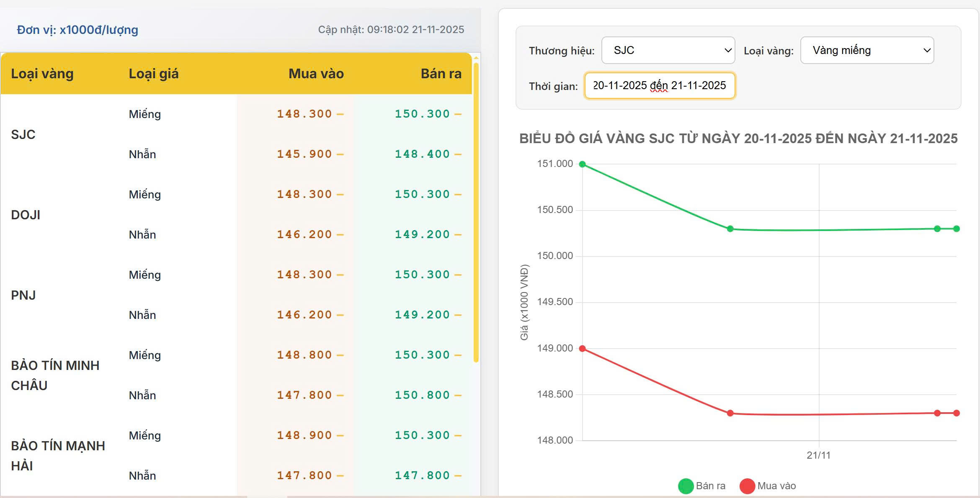Open the Loại vàng Vàng miếng dropdown
The width and height of the screenshot is (980, 498).
tap(867, 50)
